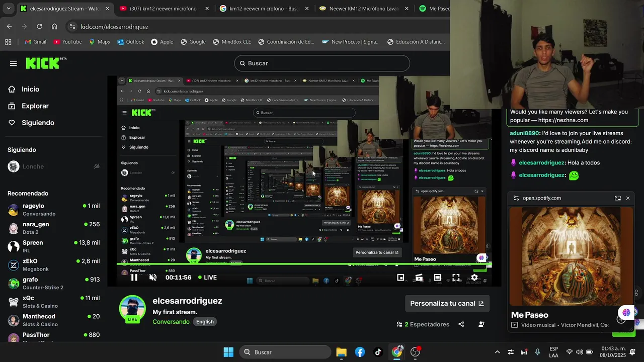Close the open.spotify.com mini window
644x362 pixels.
click(x=627, y=198)
